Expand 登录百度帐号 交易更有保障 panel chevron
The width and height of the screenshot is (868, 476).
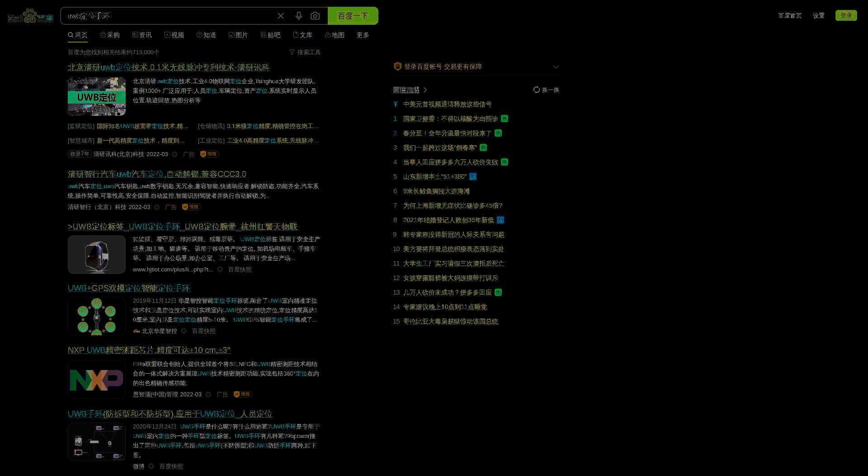click(556, 67)
